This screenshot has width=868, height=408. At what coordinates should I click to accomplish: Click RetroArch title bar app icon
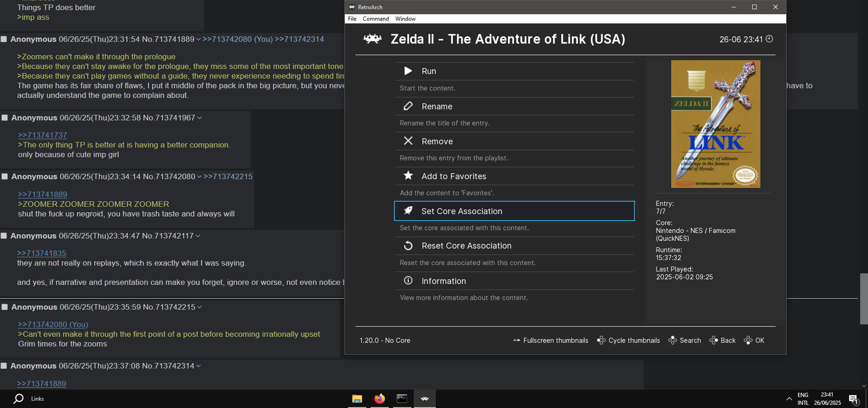(x=352, y=7)
